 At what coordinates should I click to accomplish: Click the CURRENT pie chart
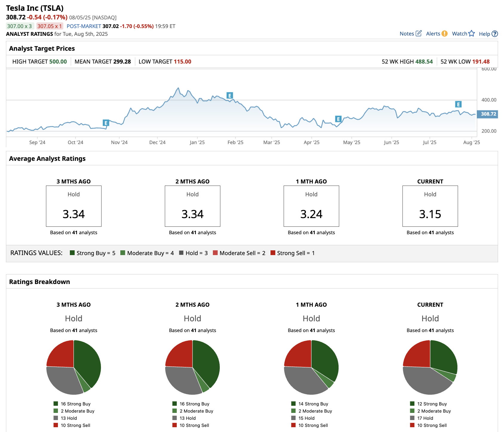click(430, 367)
